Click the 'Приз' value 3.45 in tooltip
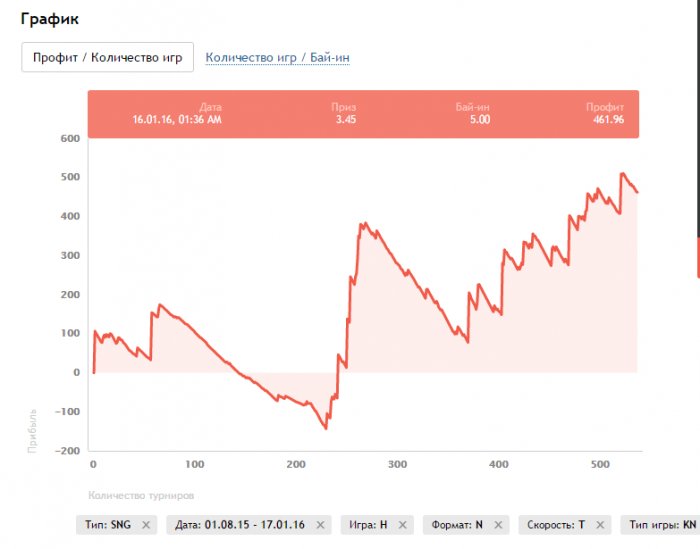This screenshot has width=700, height=549. (345, 120)
